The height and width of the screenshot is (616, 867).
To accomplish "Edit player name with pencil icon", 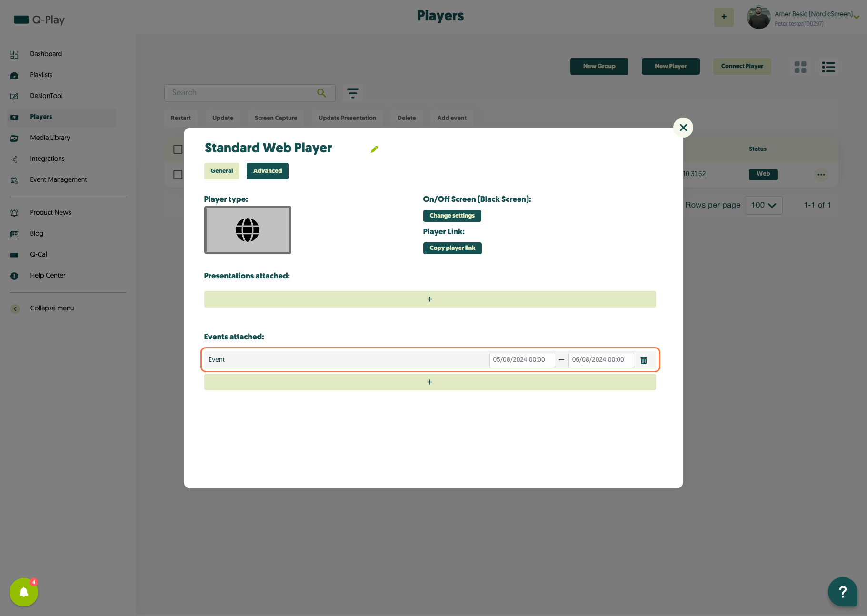I will (x=375, y=149).
